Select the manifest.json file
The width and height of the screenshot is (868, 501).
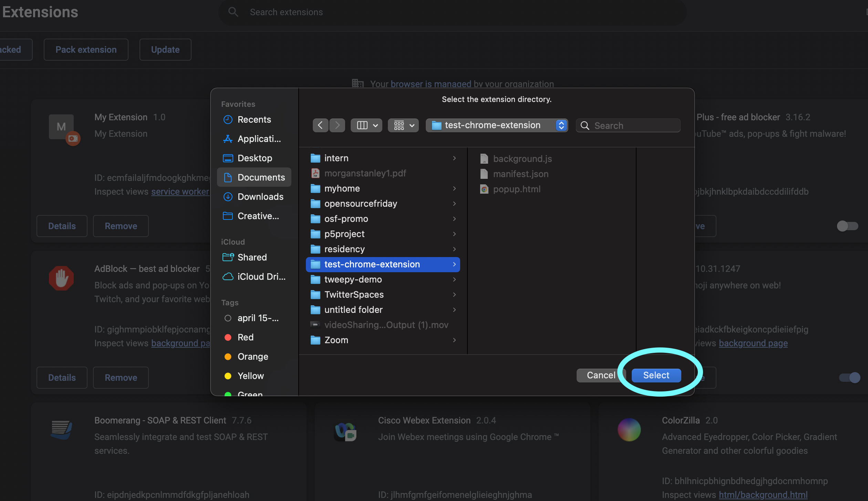(x=521, y=174)
